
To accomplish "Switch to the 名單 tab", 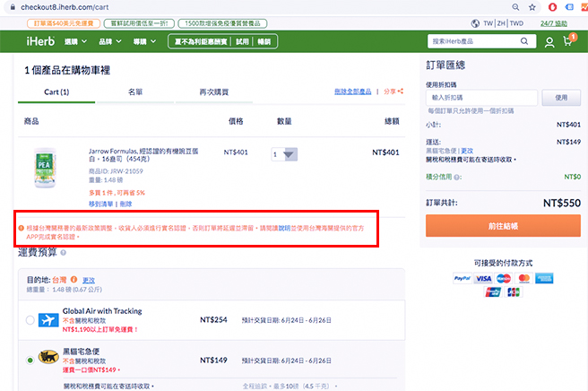I will [x=135, y=92].
